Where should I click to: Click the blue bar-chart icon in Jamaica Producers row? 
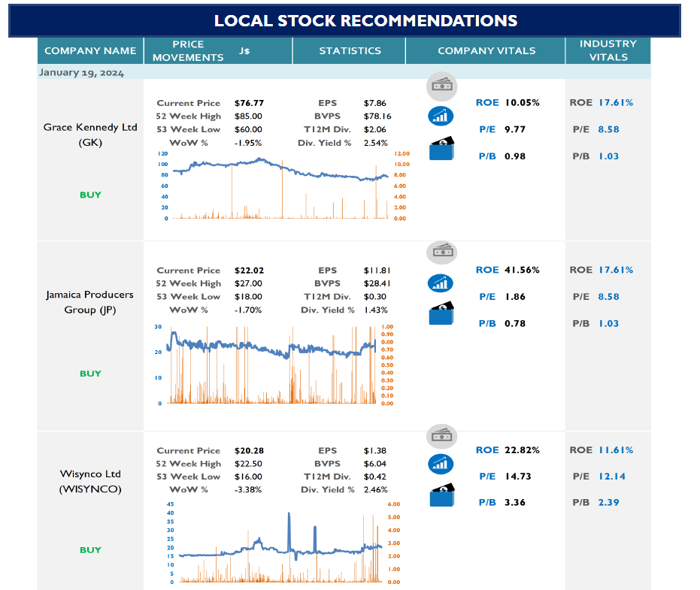(441, 283)
